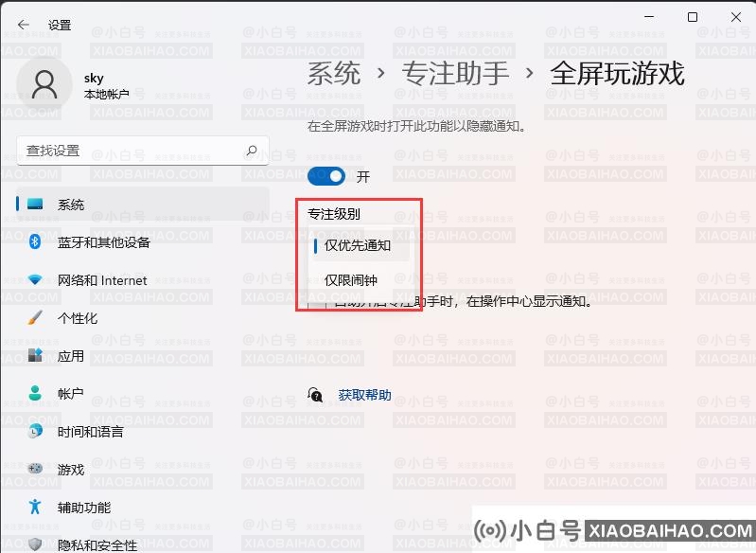
Task: Click the Personalization brush icon
Action: 35,317
